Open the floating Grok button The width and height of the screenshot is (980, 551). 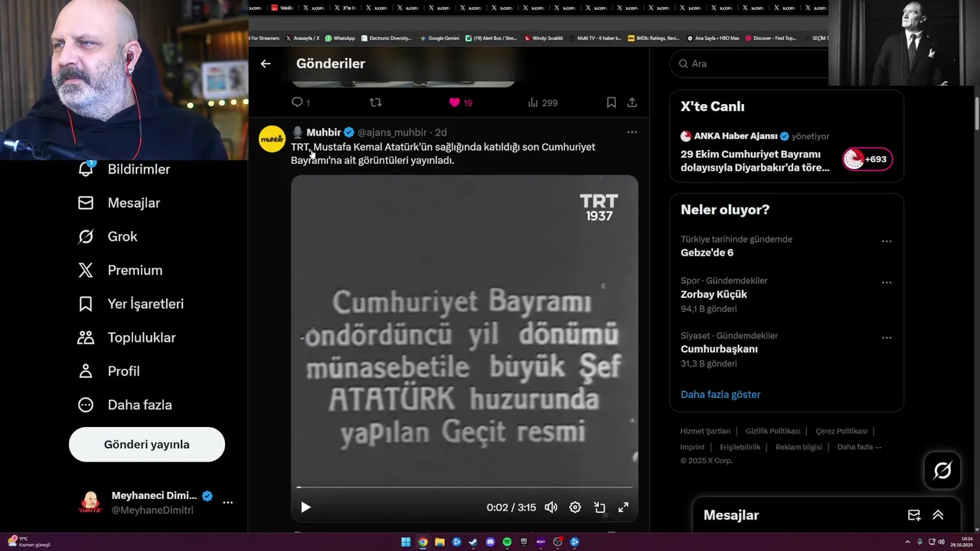pyautogui.click(x=942, y=471)
